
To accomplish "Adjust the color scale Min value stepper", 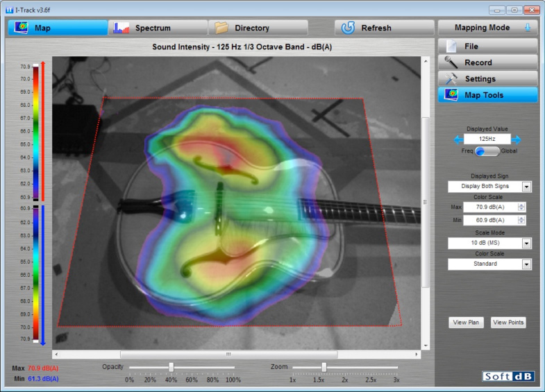I will (521, 221).
